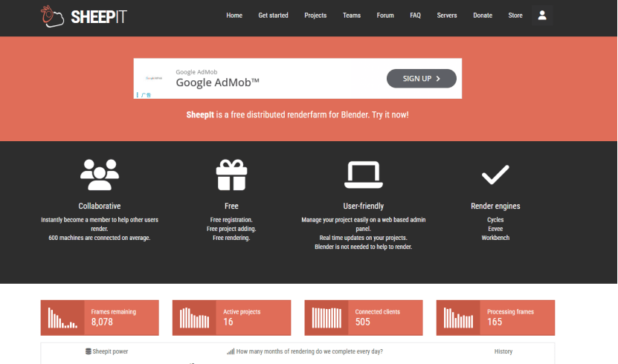
Task: Click the Collaborative heading
Action: pyautogui.click(x=100, y=206)
